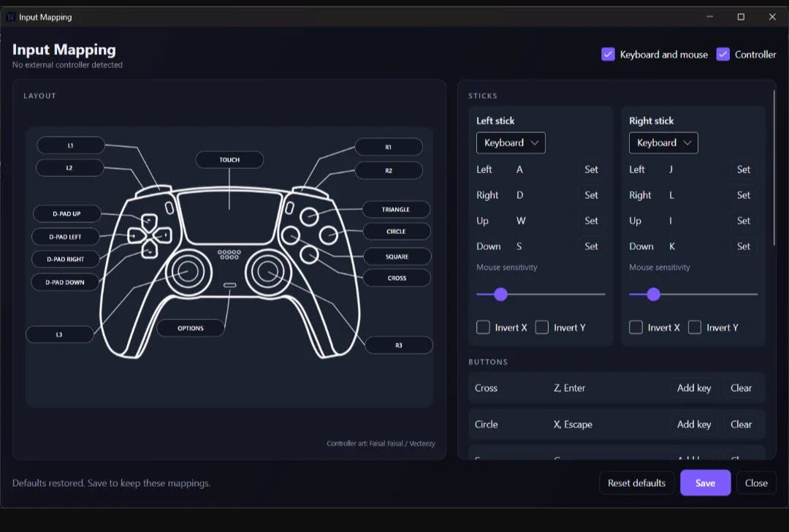Viewport: 789px width, 532px height.
Task: Clear the Cross button mapping
Action: coord(742,388)
